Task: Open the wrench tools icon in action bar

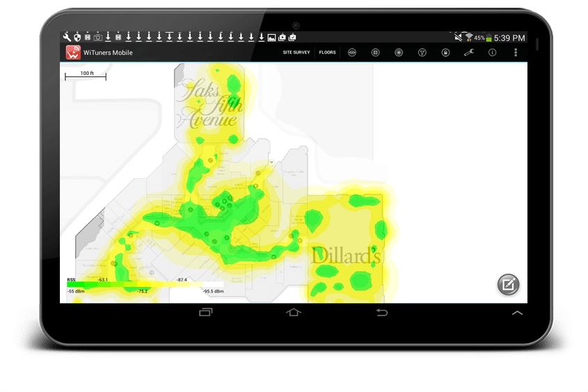Action: click(469, 52)
